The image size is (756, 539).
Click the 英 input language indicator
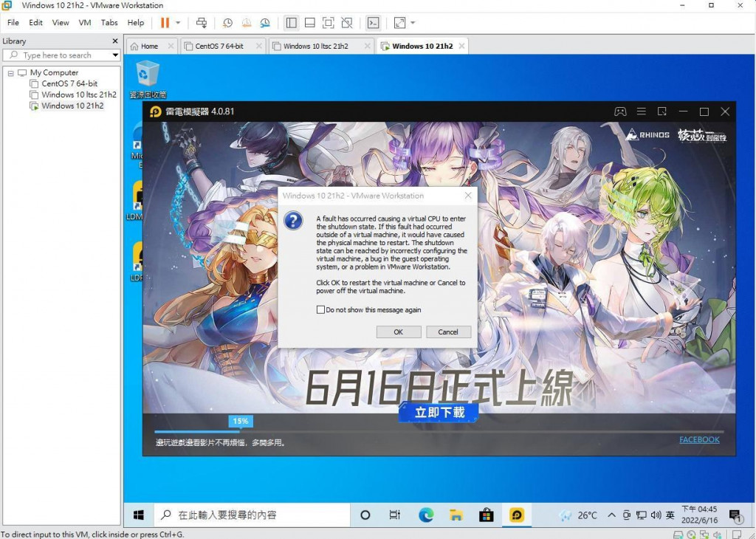[x=670, y=515]
